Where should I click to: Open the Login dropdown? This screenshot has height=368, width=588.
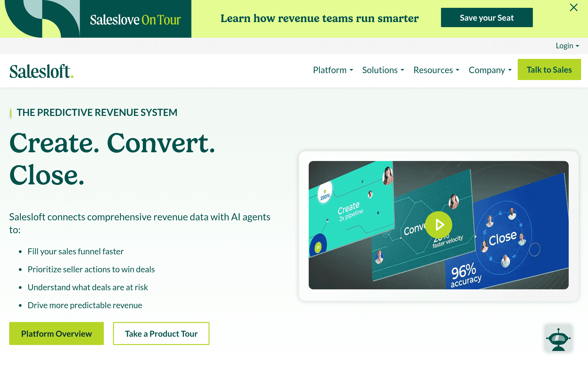(x=567, y=46)
